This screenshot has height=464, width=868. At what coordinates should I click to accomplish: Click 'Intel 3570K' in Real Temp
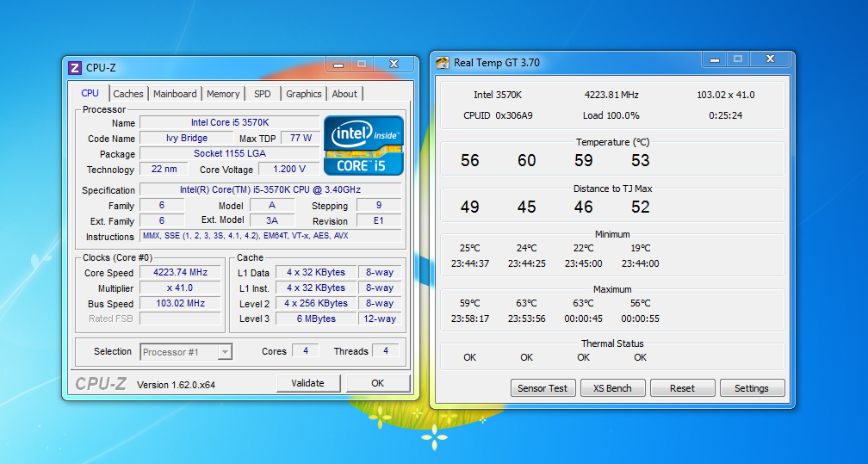[498, 95]
